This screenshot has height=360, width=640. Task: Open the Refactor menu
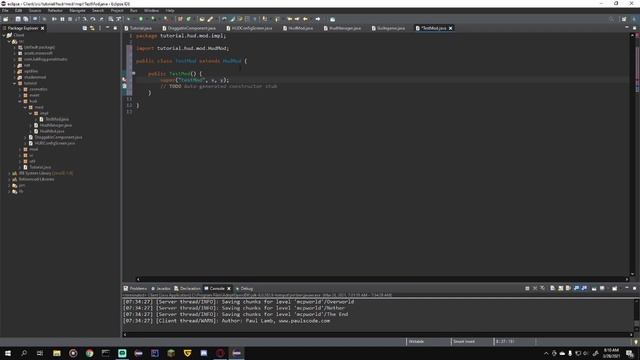[55, 11]
